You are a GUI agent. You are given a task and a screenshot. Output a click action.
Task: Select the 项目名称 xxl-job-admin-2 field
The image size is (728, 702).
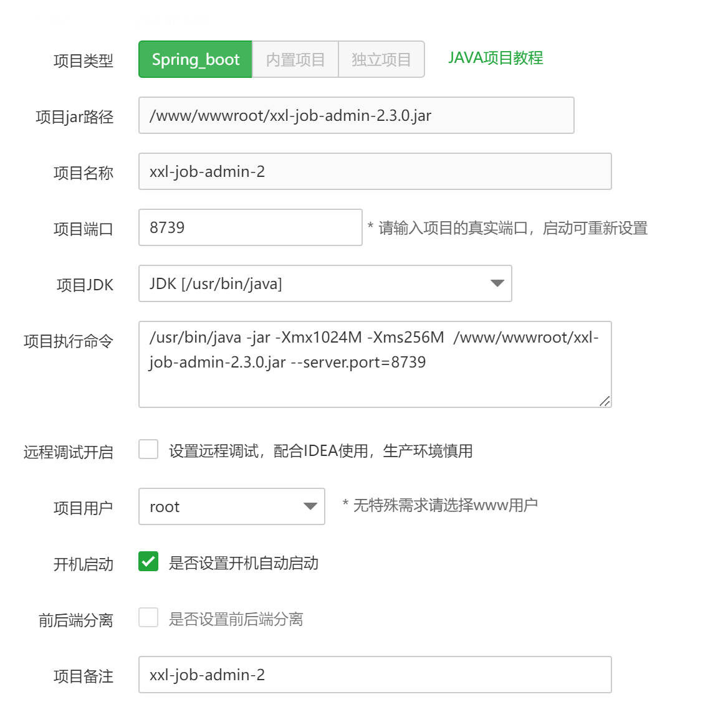(374, 171)
